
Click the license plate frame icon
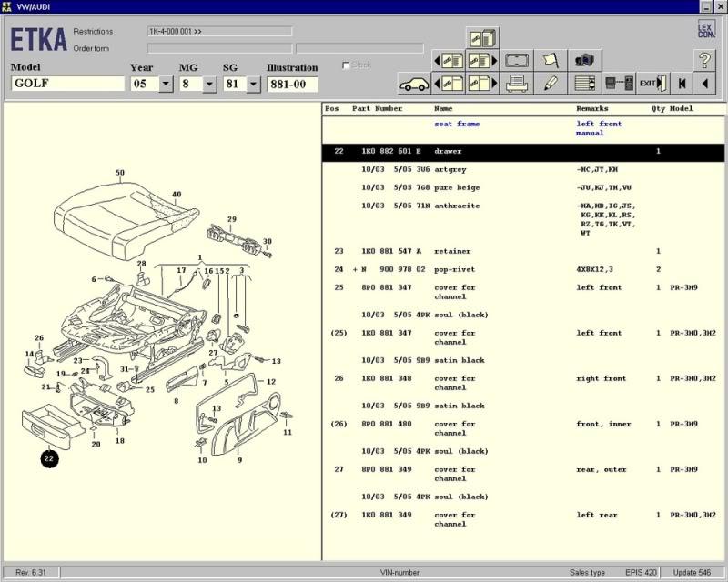(x=516, y=60)
